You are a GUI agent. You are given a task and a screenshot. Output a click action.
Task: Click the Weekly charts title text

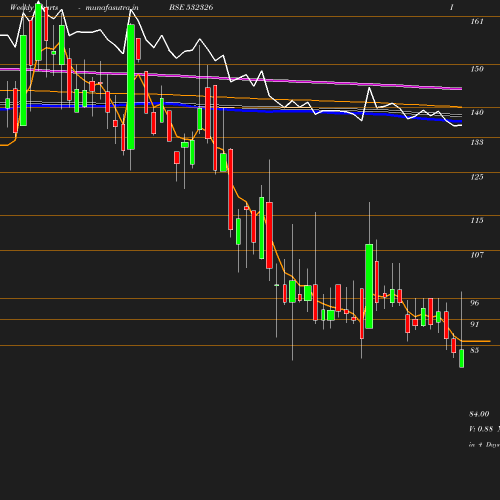pyautogui.click(x=34, y=8)
